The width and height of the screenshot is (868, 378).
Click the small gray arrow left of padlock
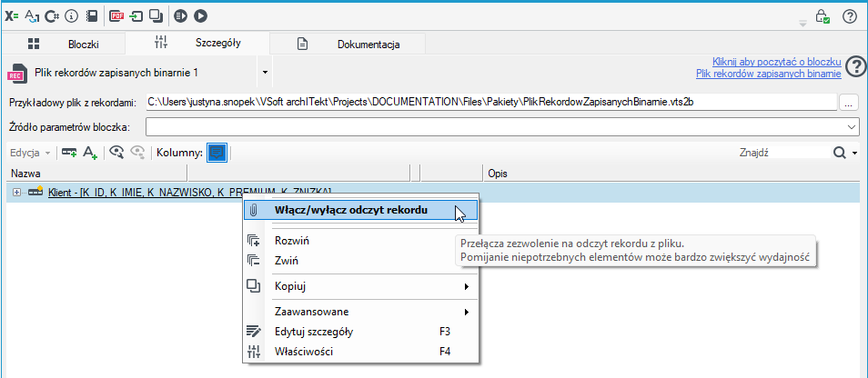pyautogui.click(x=803, y=24)
